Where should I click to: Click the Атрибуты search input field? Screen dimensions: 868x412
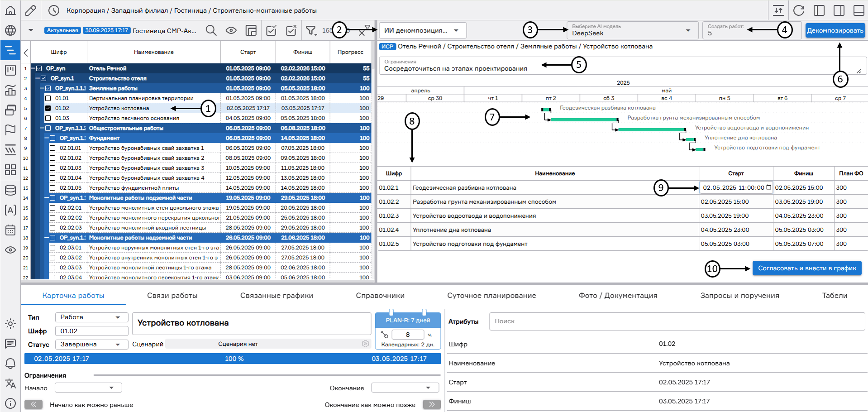[x=677, y=321]
